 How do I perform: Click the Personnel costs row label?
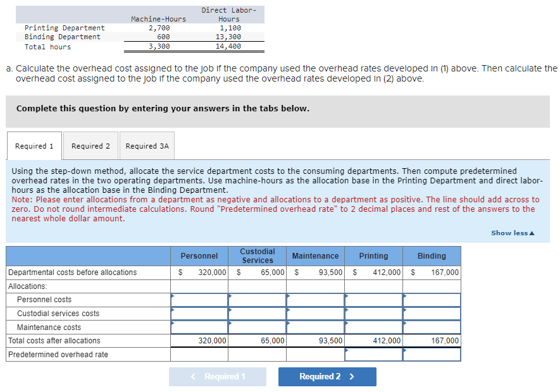[44, 300]
